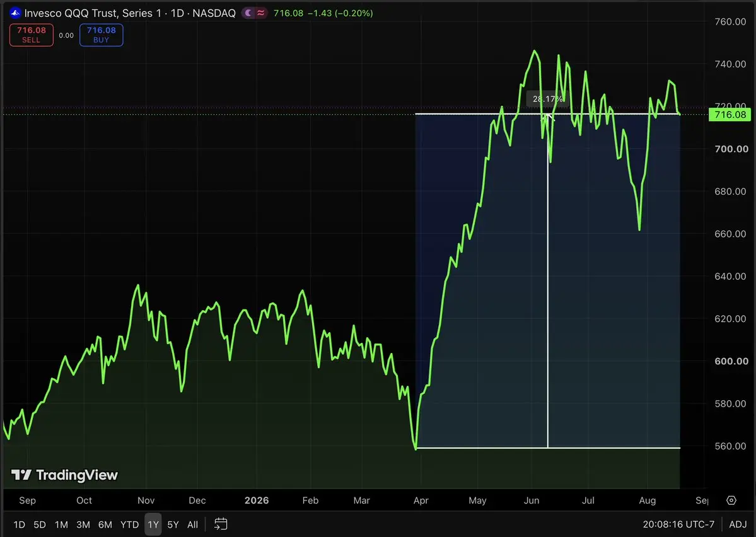Screen dimensions: 756x537
Task: Select the 5Y time range
Action: (173, 524)
